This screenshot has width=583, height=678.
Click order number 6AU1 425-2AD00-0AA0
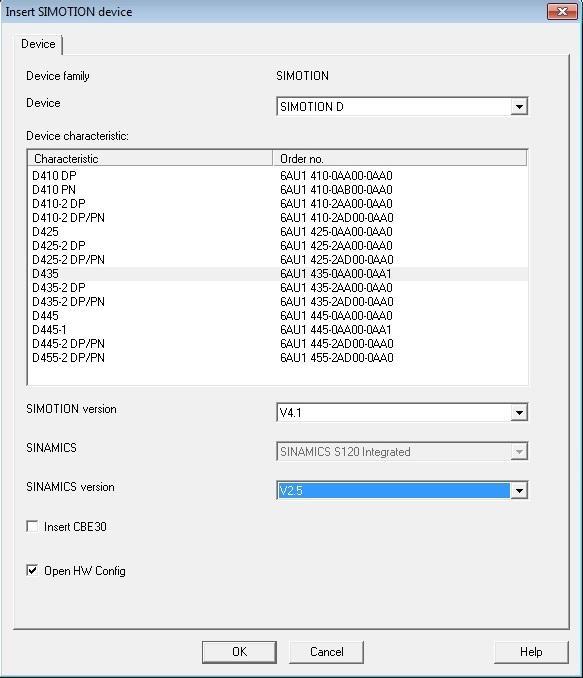click(337, 260)
